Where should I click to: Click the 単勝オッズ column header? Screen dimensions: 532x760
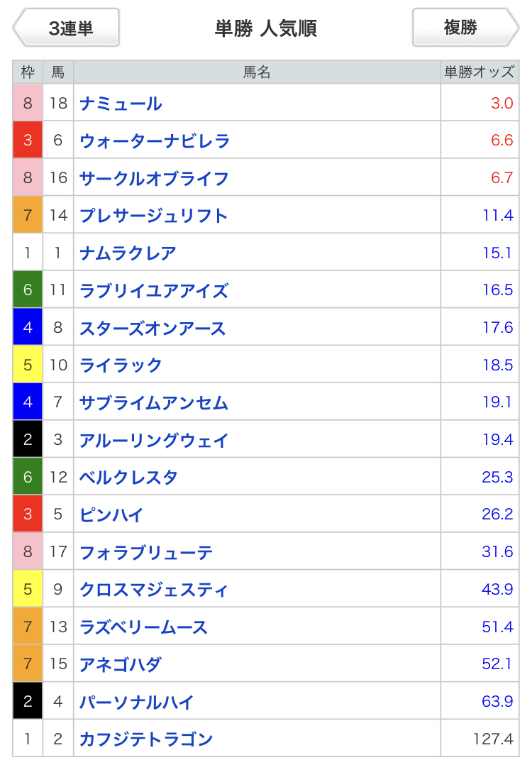(480, 72)
